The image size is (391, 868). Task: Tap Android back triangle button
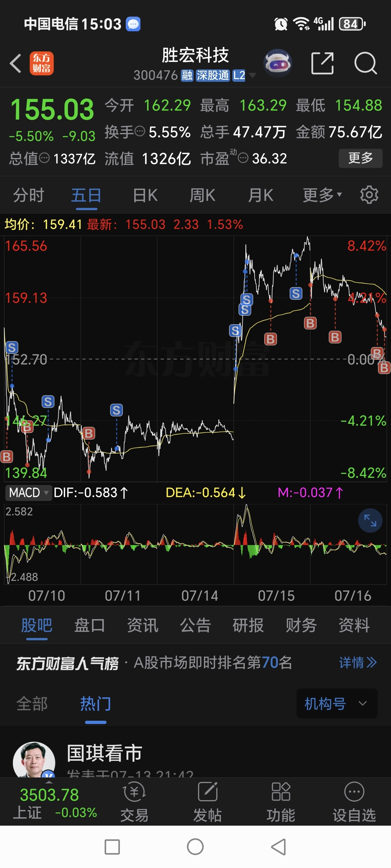(x=279, y=847)
